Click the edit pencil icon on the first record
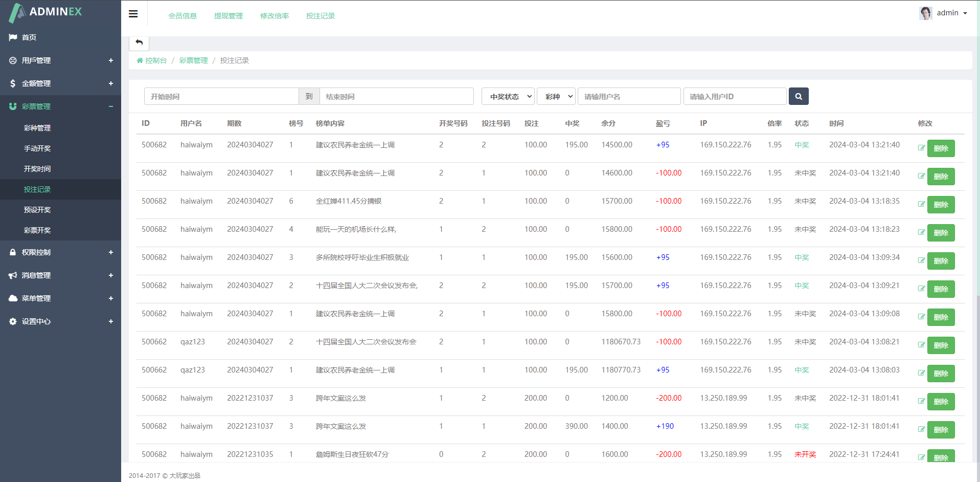 coord(921,148)
